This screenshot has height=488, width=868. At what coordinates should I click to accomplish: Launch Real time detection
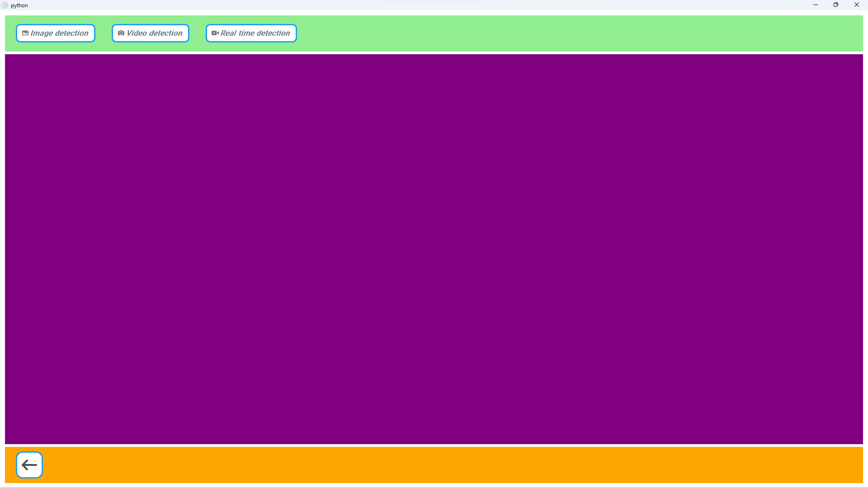point(251,33)
